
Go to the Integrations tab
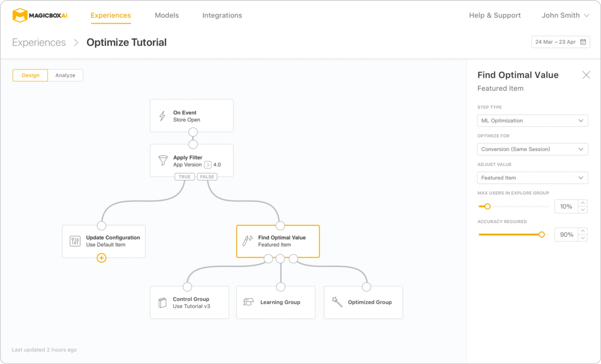pyautogui.click(x=222, y=15)
